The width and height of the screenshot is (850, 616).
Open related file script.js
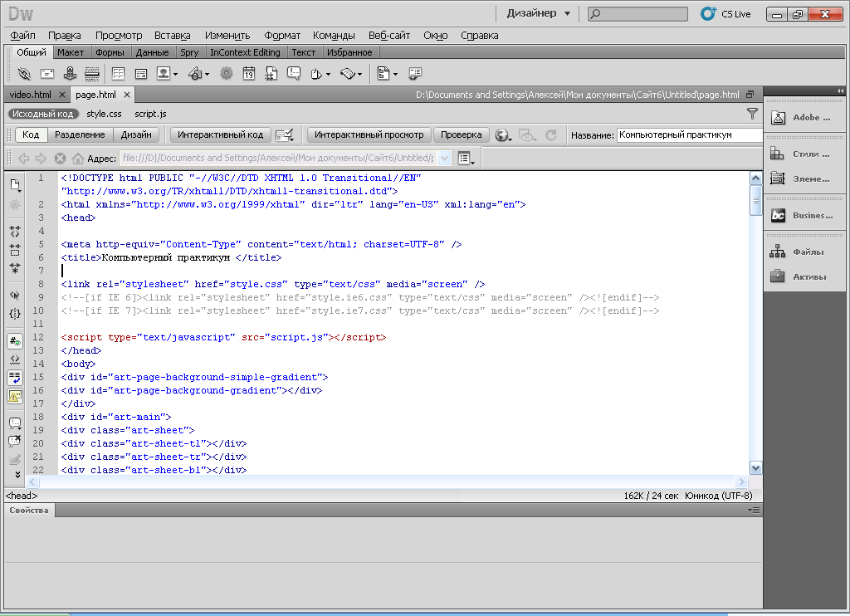click(x=150, y=114)
